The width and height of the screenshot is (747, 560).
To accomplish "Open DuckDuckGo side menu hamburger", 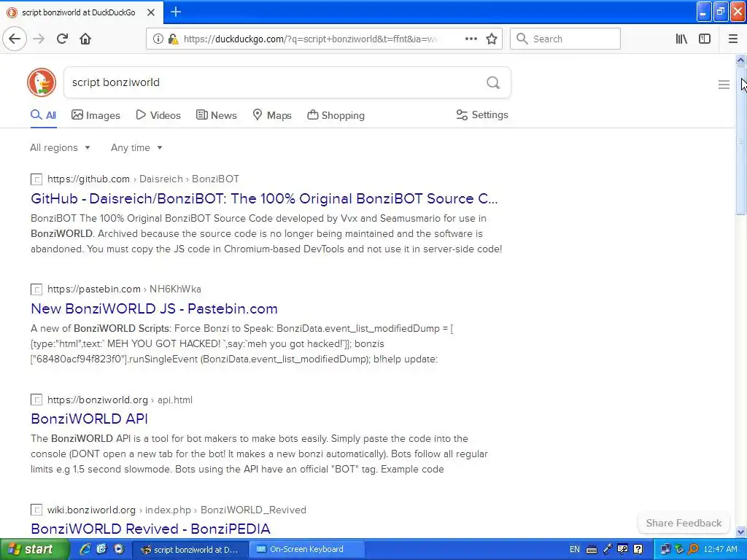I will click(x=724, y=85).
